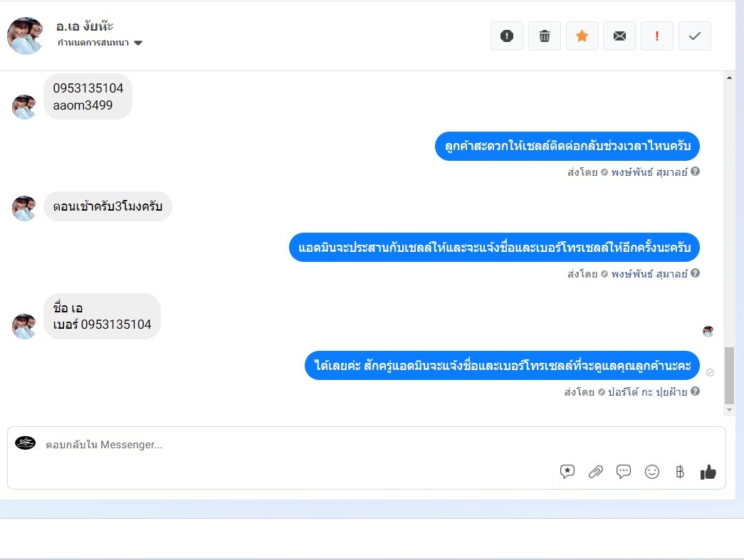Mark conversation unread with envelope icon
744x560 pixels.
click(x=619, y=36)
